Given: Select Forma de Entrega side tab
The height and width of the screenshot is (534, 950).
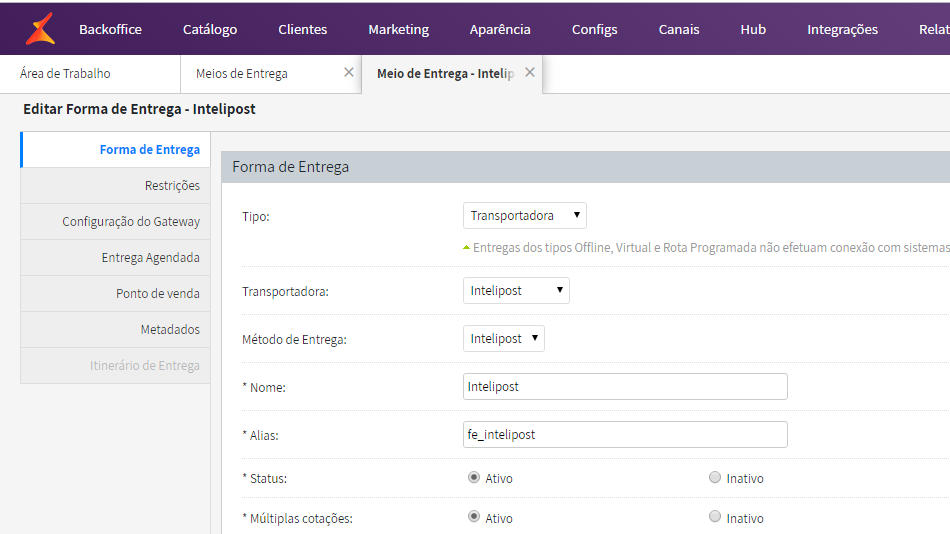Looking at the screenshot, I should point(116,150).
